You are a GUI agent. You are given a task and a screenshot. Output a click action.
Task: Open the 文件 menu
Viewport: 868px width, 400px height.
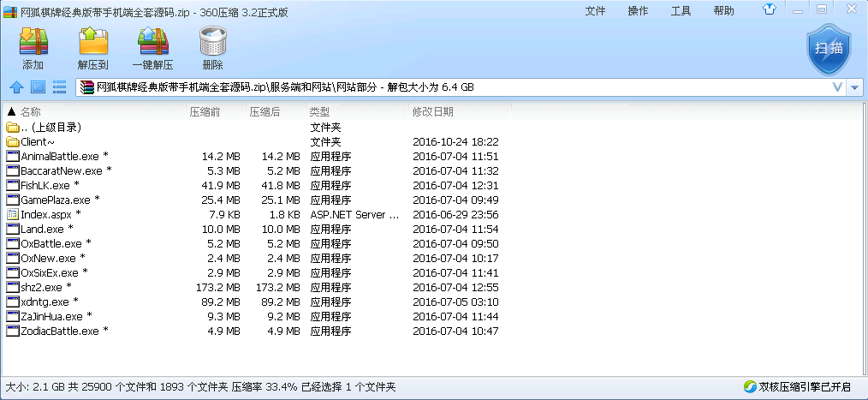tap(595, 11)
